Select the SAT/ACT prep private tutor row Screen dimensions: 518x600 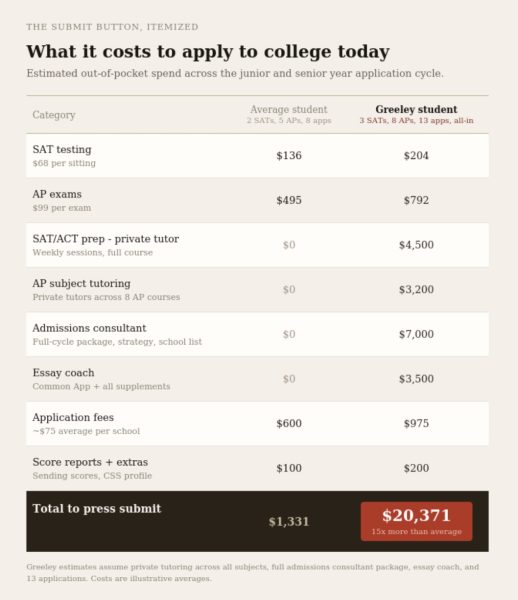257,245
